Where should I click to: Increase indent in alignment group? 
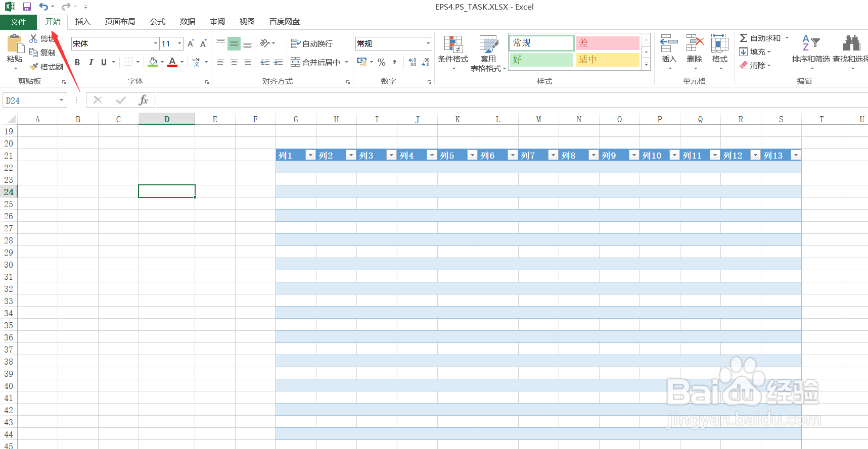pyautogui.click(x=278, y=62)
